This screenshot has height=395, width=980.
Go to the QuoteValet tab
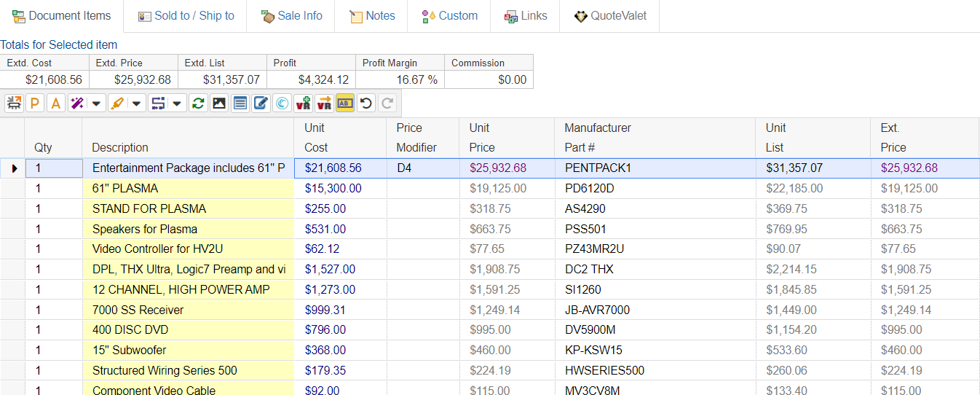[609, 16]
